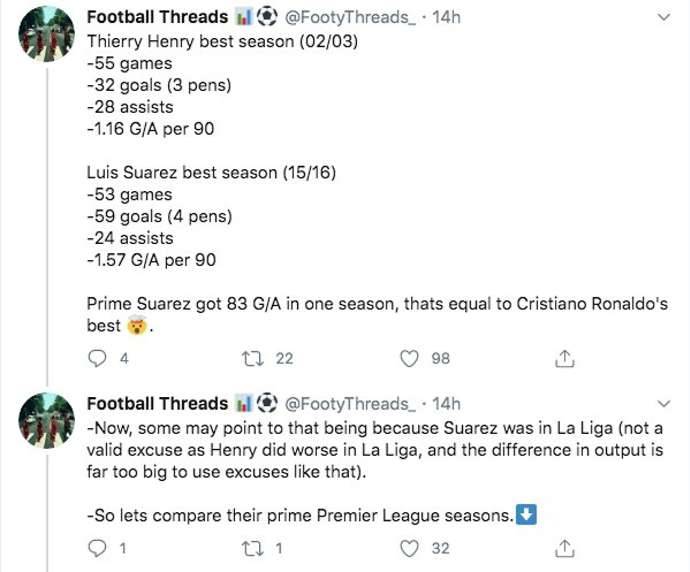Screen dimensions: 690x572
Task: Share the second Football Threads tweet
Action: pos(564,547)
